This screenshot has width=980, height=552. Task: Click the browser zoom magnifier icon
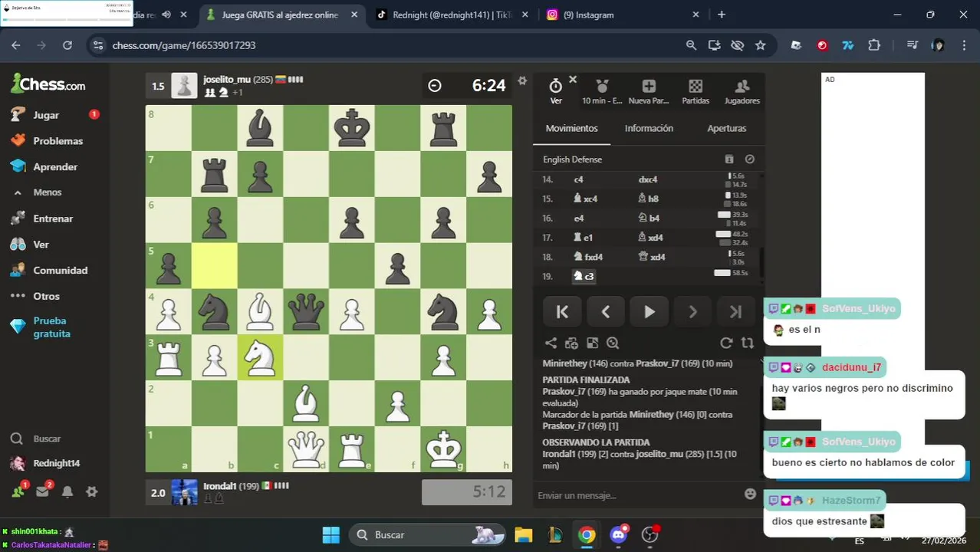[x=691, y=45]
